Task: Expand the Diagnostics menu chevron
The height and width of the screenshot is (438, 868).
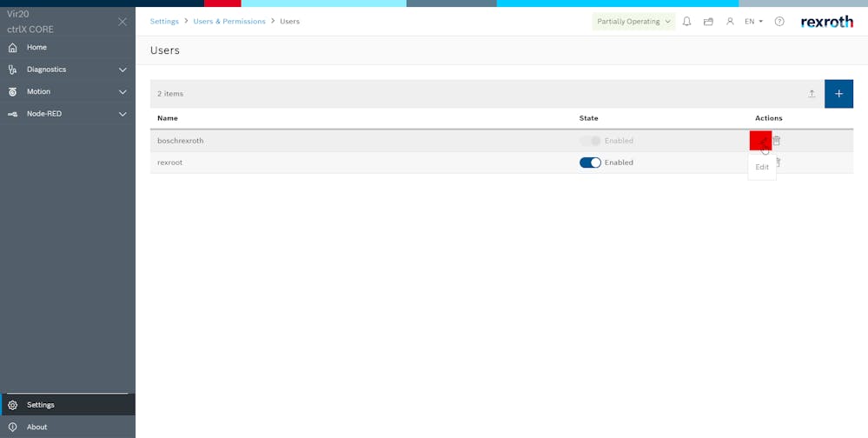Action: coord(123,70)
